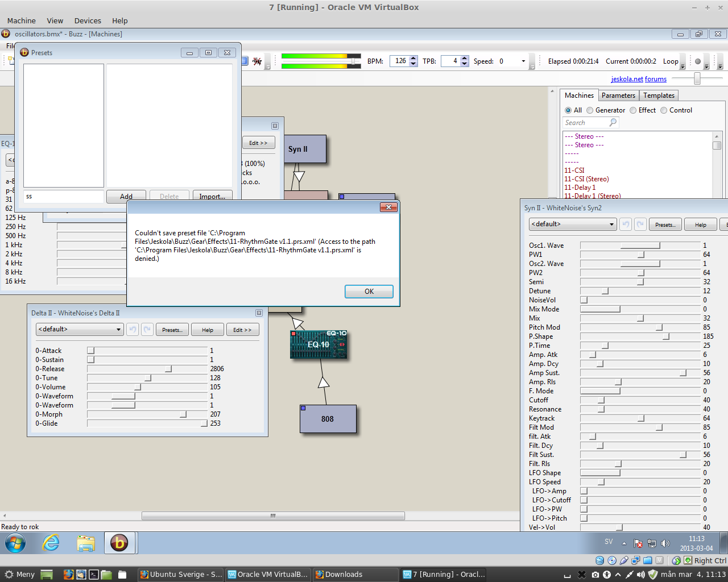
Task: Click the record circle icon in toolbar
Action: 698,61
